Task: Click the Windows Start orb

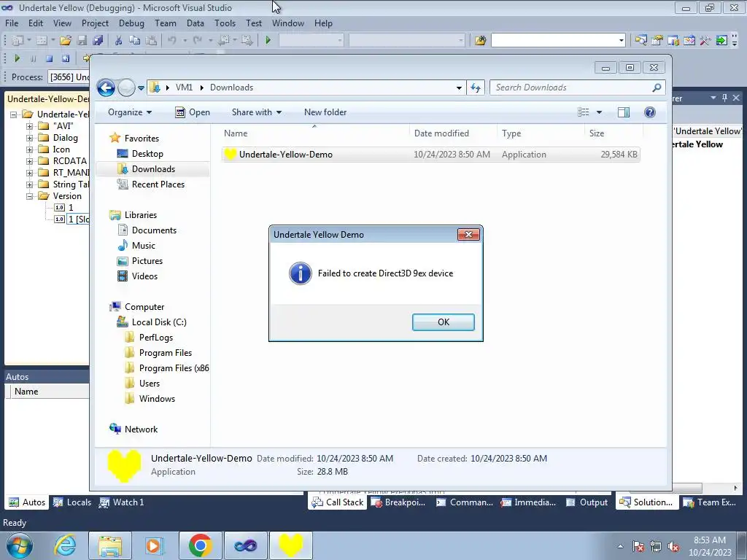Action: 18,545
